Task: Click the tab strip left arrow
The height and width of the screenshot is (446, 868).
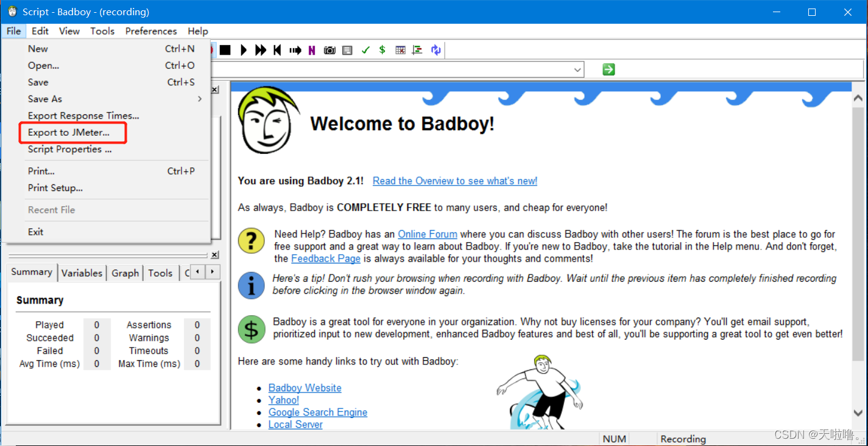Action: [x=197, y=272]
